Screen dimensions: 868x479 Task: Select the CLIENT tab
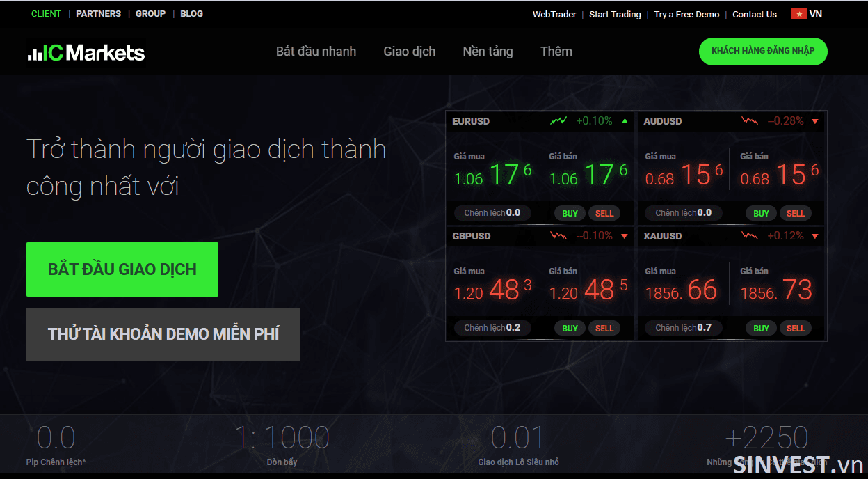click(x=46, y=14)
